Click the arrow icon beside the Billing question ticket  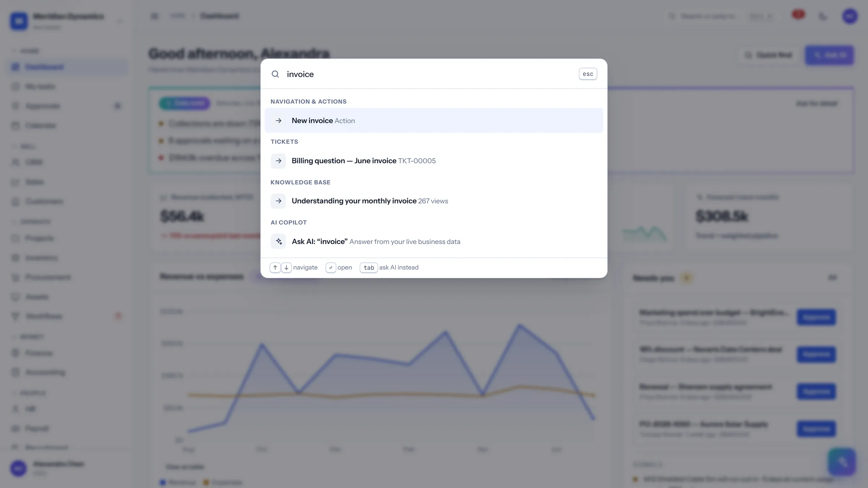tap(278, 161)
